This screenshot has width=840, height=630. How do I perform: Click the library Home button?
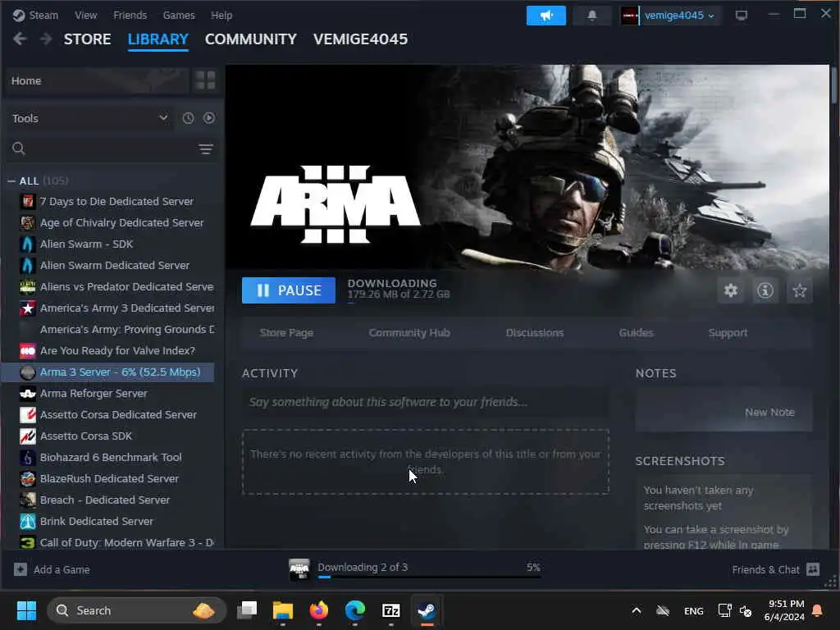click(98, 80)
